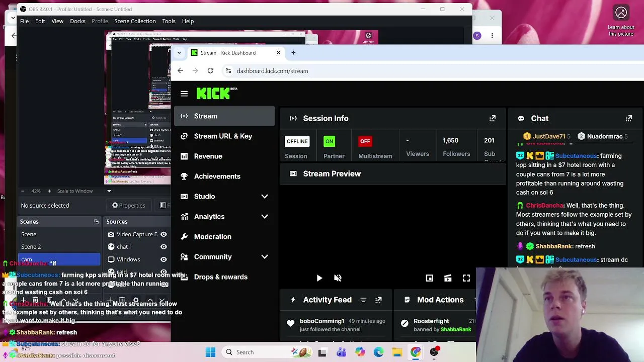Click the 1,650 Followers stat
The width and height of the screenshot is (644, 362).
[x=456, y=147]
